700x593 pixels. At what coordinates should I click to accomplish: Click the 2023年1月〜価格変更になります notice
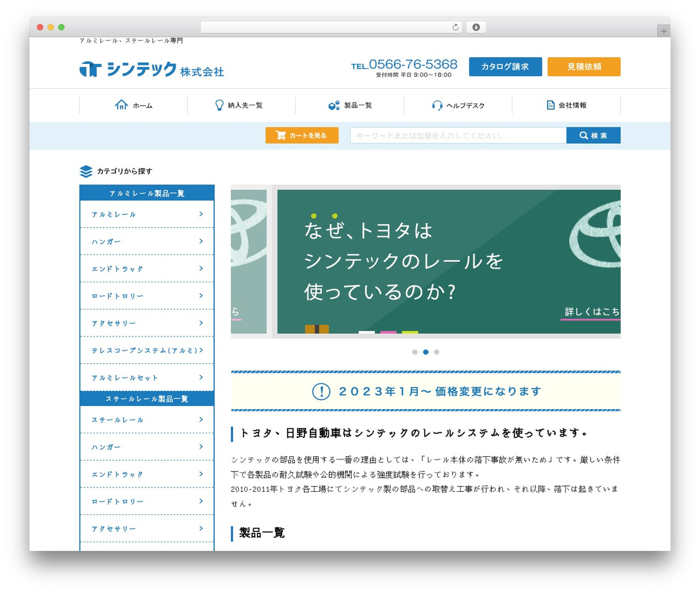[425, 391]
